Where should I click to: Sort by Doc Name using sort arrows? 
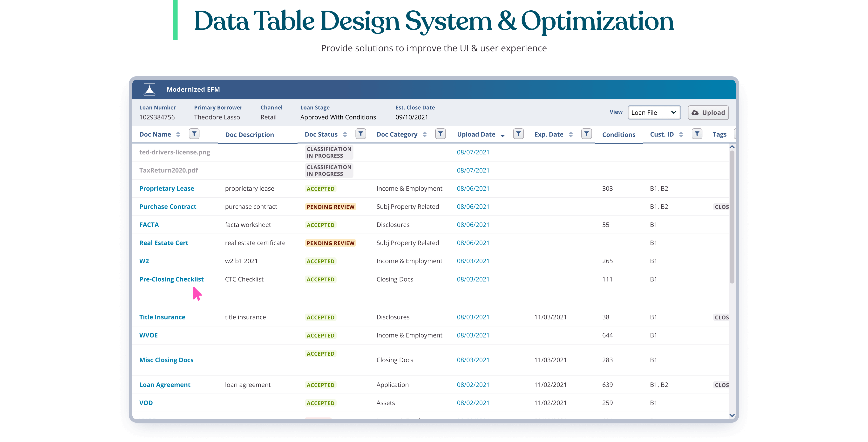point(178,135)
